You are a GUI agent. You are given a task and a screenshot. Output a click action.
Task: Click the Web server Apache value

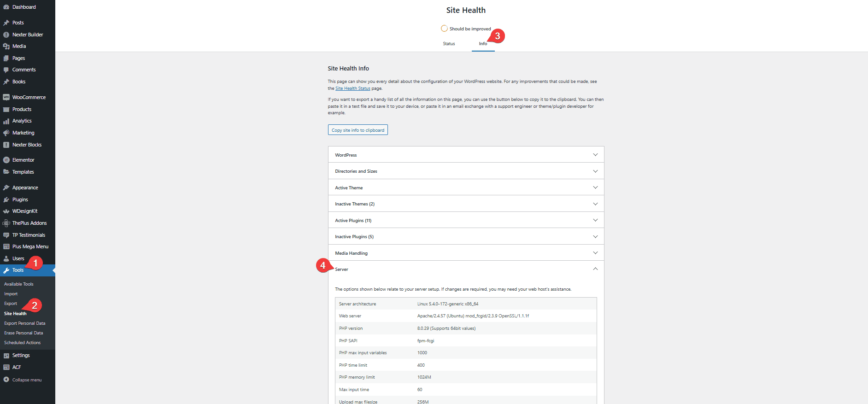[473, 316]
